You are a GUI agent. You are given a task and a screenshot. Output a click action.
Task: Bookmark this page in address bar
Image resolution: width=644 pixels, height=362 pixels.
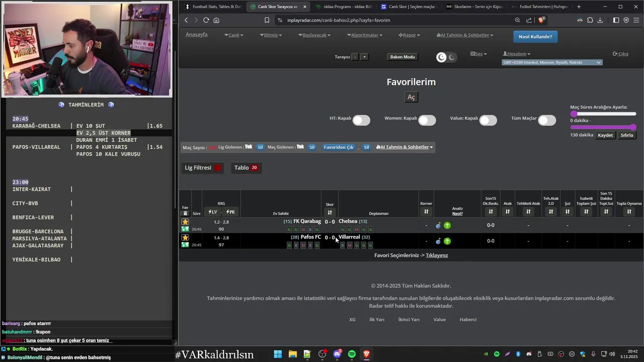point(267,20)
